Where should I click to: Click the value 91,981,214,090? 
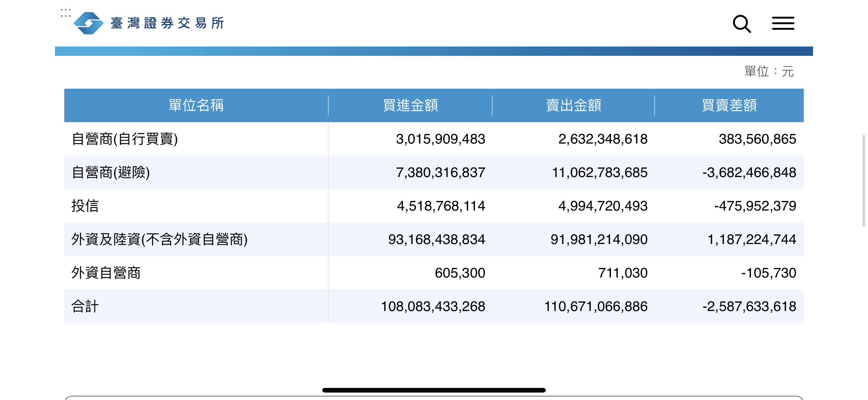tap(599, 239)
